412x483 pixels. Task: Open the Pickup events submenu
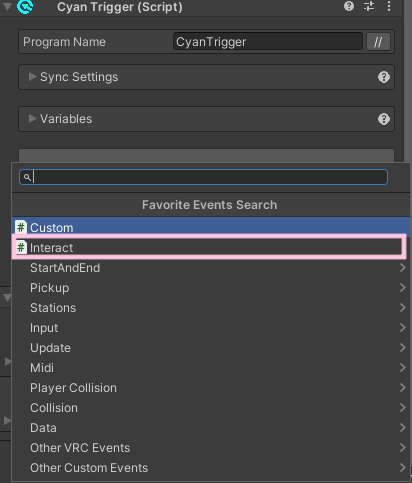(x=211, y=288)
